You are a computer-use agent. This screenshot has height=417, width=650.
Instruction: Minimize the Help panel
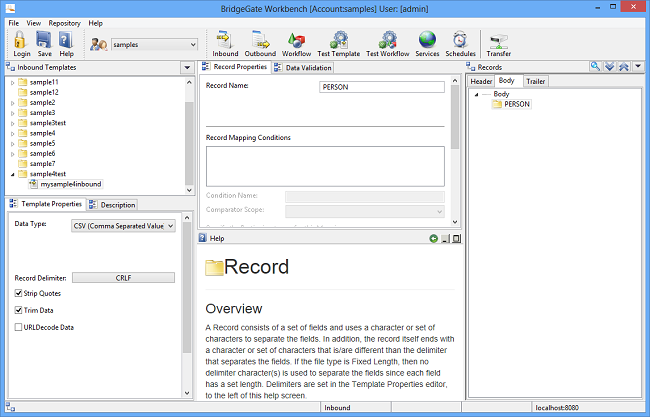pos(445,238)
